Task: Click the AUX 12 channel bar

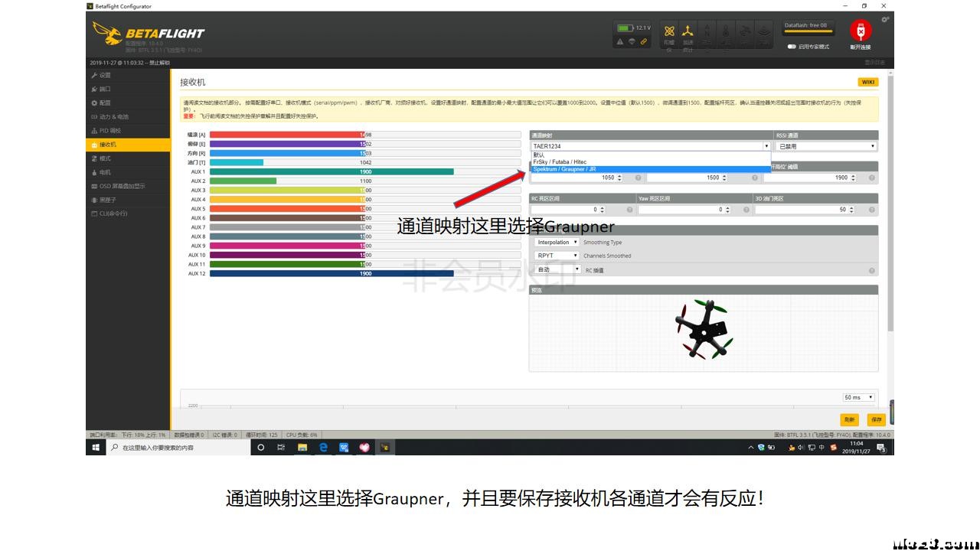Action: click(x=365, y=273)
